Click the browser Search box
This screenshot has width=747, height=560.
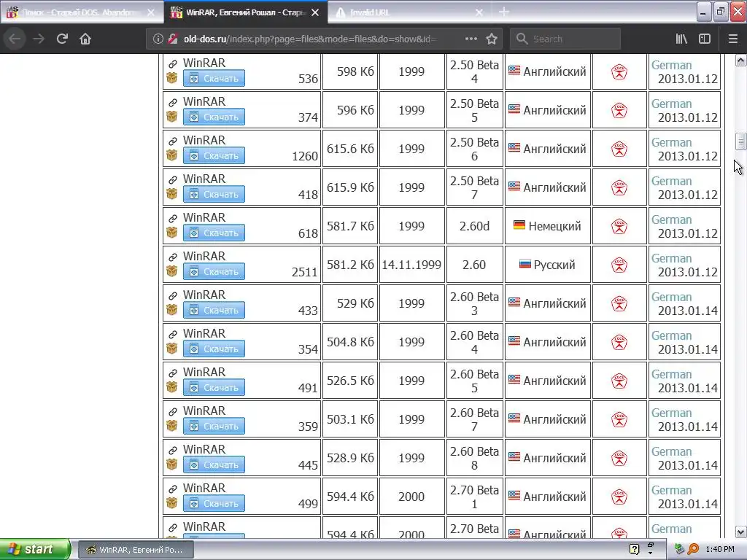click(565, 39)
